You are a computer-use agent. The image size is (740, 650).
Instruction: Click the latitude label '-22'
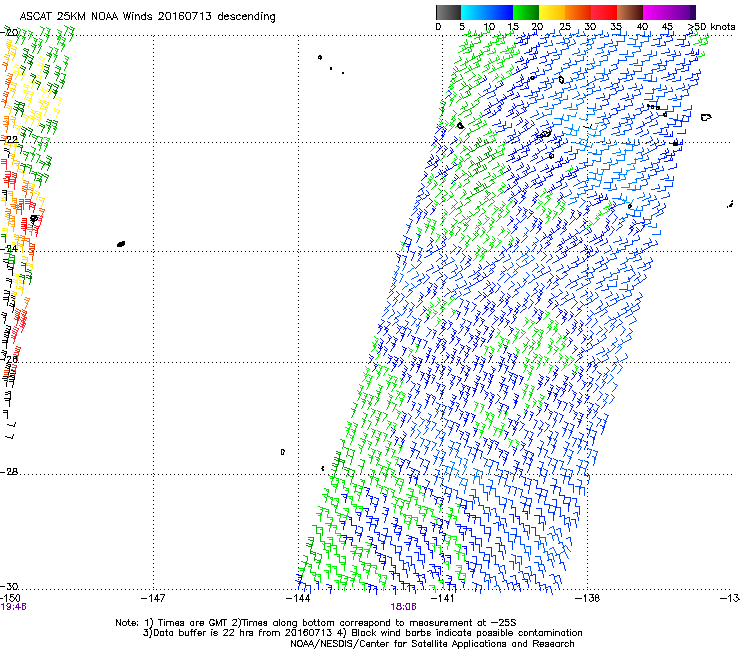9,140
